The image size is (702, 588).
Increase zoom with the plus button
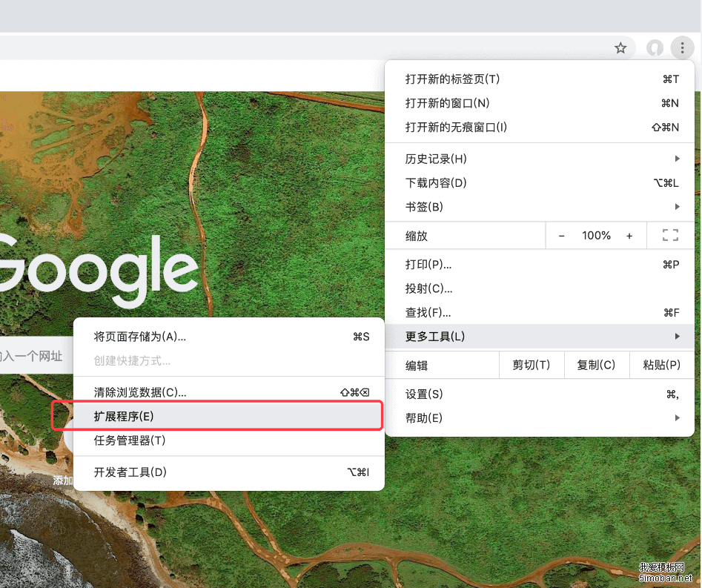(x=629, y=236)
